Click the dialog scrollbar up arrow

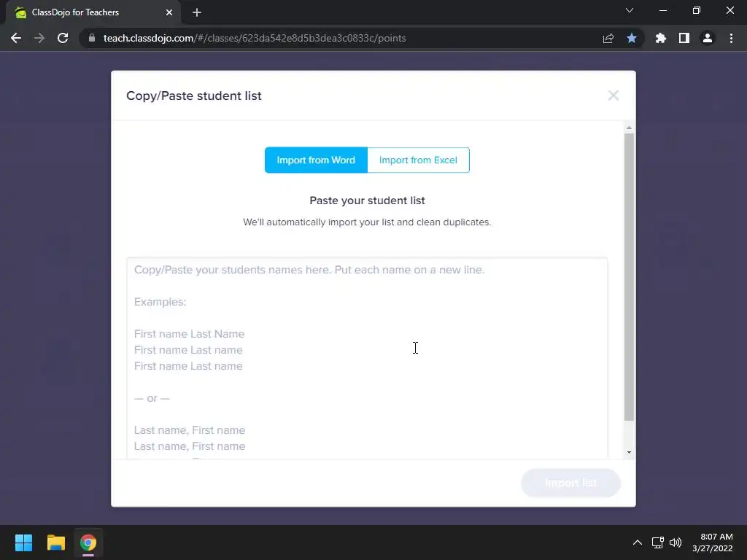point(629,128)
